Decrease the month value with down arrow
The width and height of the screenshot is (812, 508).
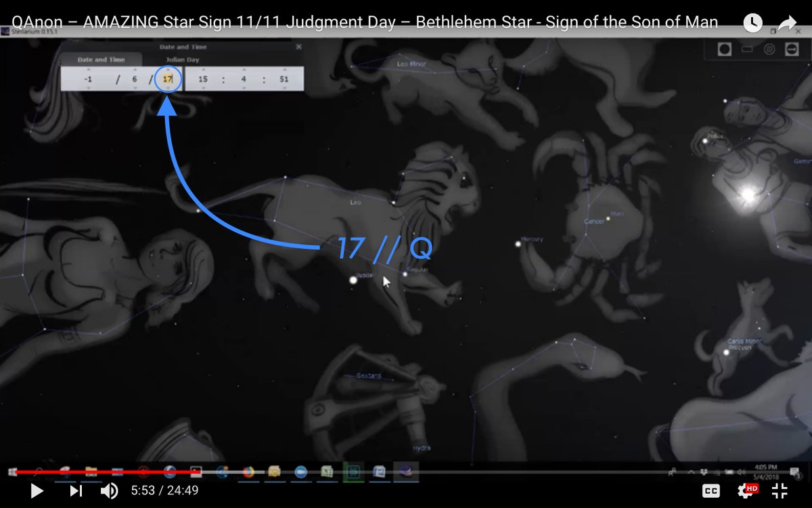135,88
